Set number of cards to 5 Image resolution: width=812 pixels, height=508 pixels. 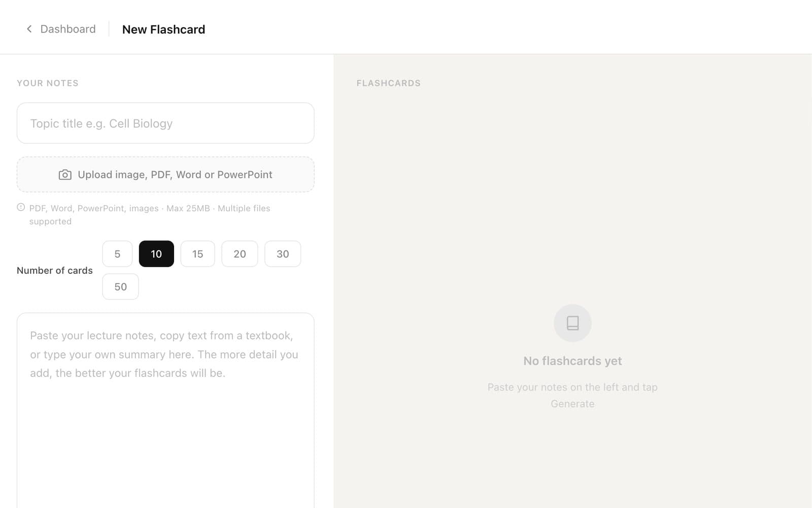117,254
